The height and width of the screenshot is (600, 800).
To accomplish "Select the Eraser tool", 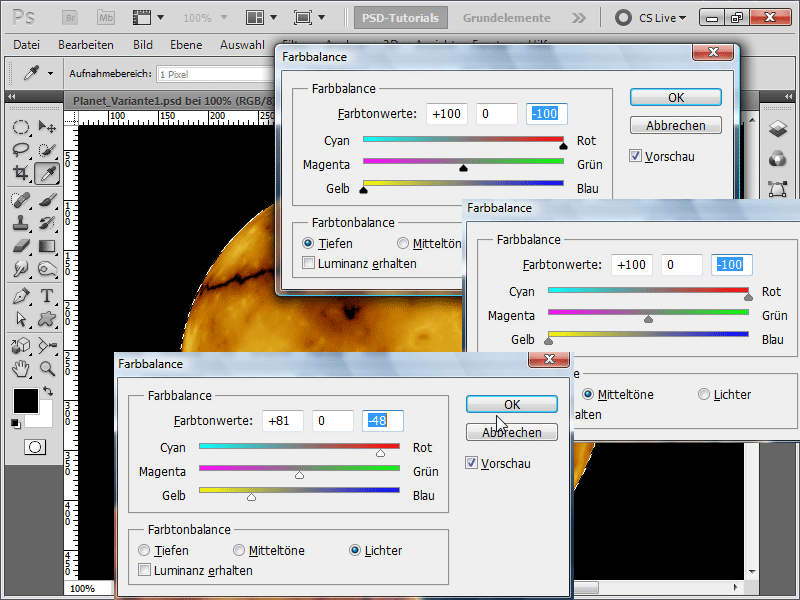I will 20,246.
